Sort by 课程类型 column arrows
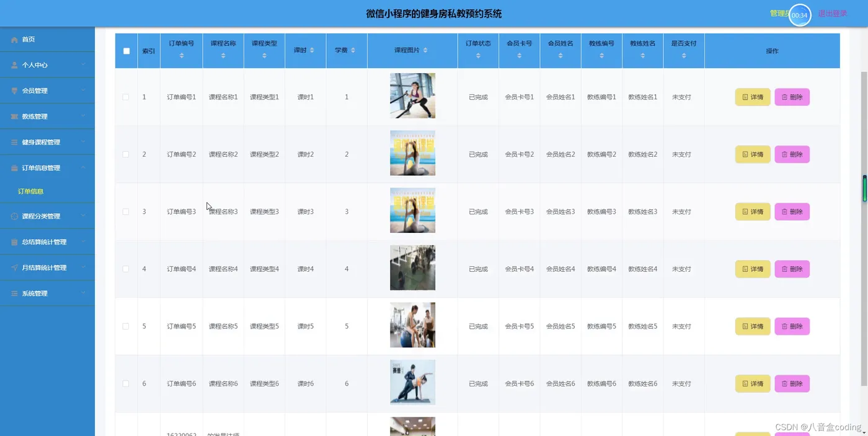This screenshot has height=436, width=868. [264, 56]
